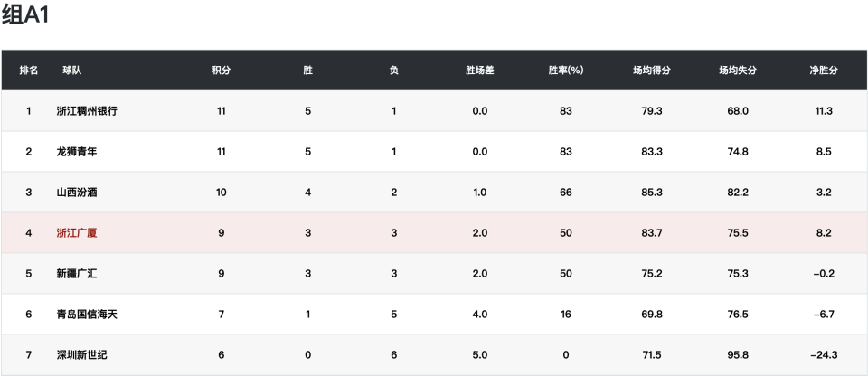This screenshot has width=868, height=376.
Task: Click the highlighted 浙江广厦 team name
Action: (x=76, y=233)
